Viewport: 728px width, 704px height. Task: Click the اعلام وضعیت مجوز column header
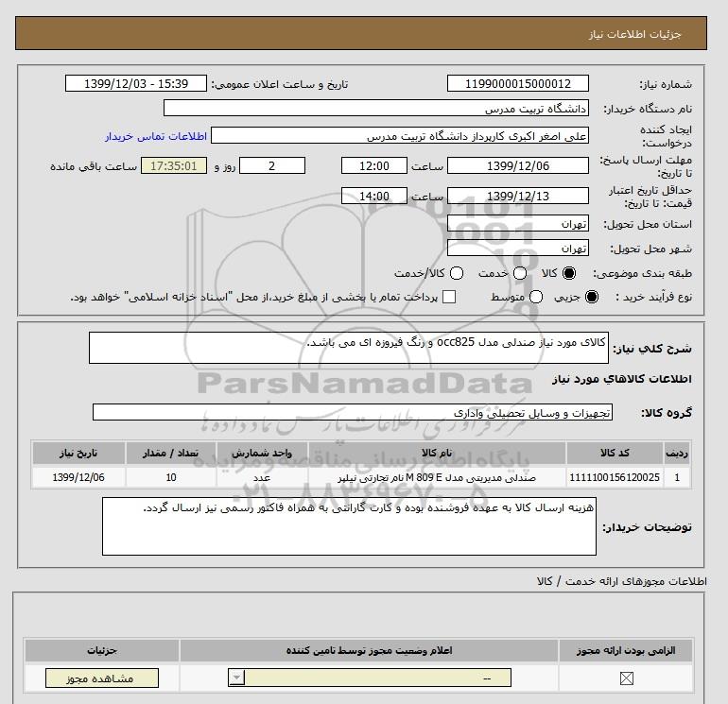[369, 651]
